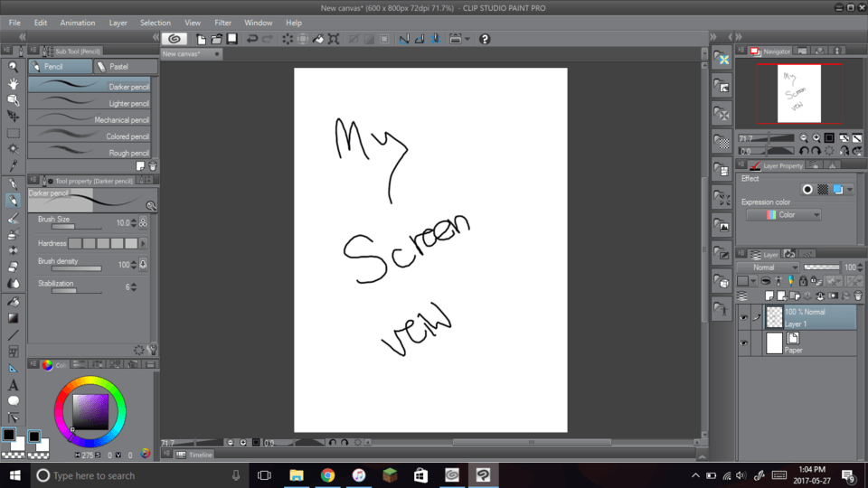Image resolution: width=868 pixels, height=488 pixels.
Task: Open the Expression color dropdown
Action: (x=783, y=215)
